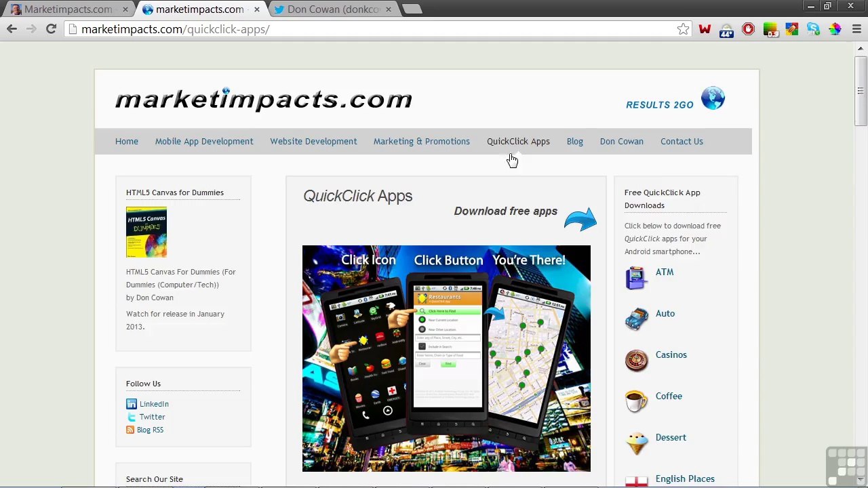
Task: Close the first Marketimpacts.com tab
Action: pyautogui.click(x=125, y=9)
